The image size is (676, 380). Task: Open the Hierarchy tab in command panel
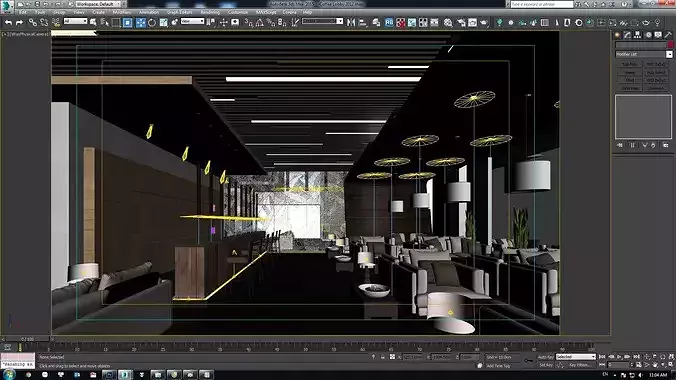pos(638,35)
